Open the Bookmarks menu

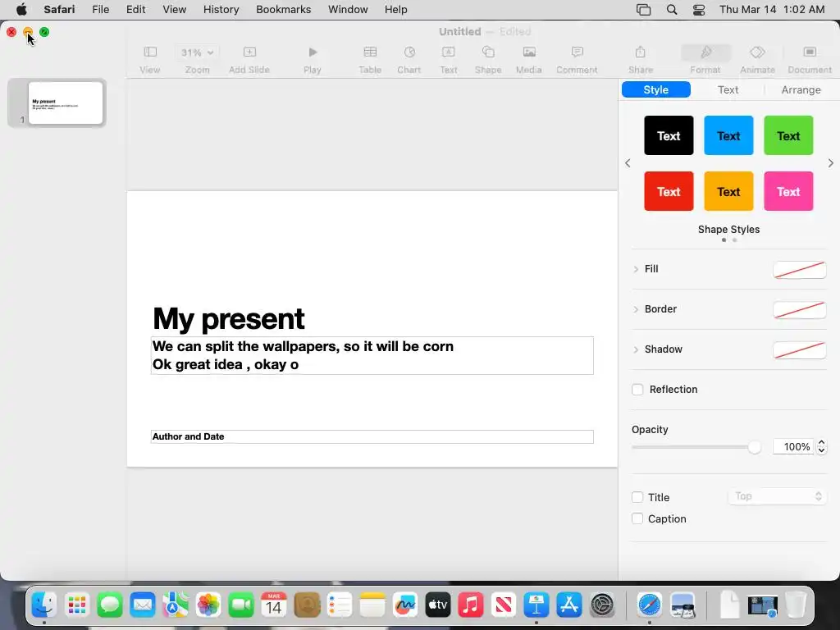(283, 10)
